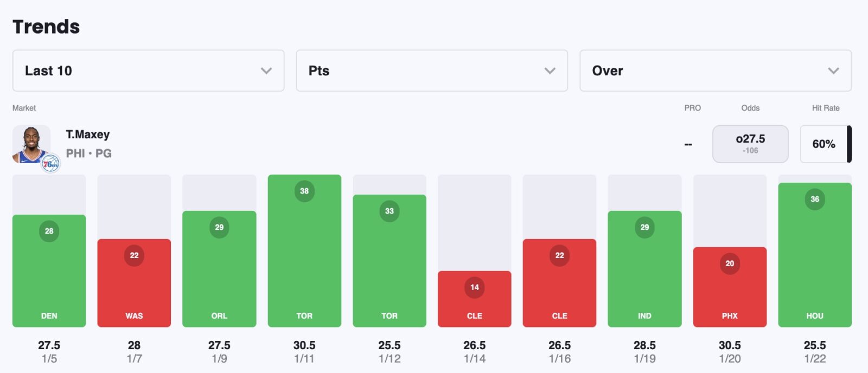This screenshot has width=868, height=373.
Task: Click the 28 points badge on DEN bar
Action: click(49, 231)
